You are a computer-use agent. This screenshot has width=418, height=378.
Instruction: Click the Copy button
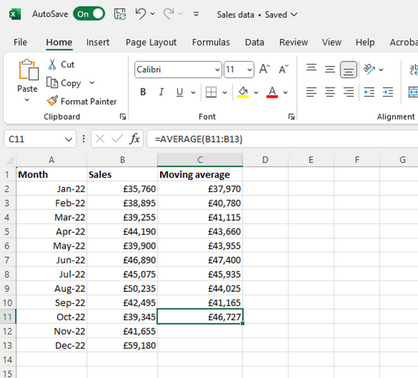click(x=64, y=83)
